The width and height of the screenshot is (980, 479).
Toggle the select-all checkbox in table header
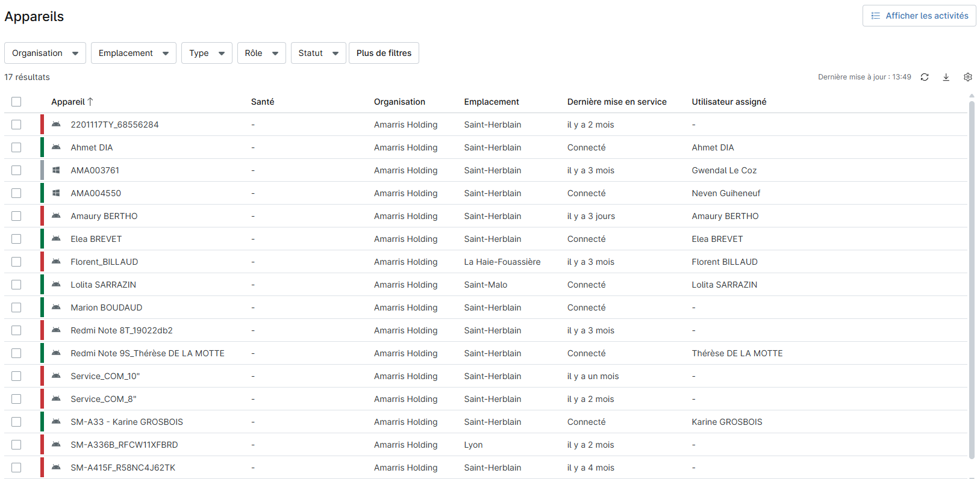click(x=16, y=102)
